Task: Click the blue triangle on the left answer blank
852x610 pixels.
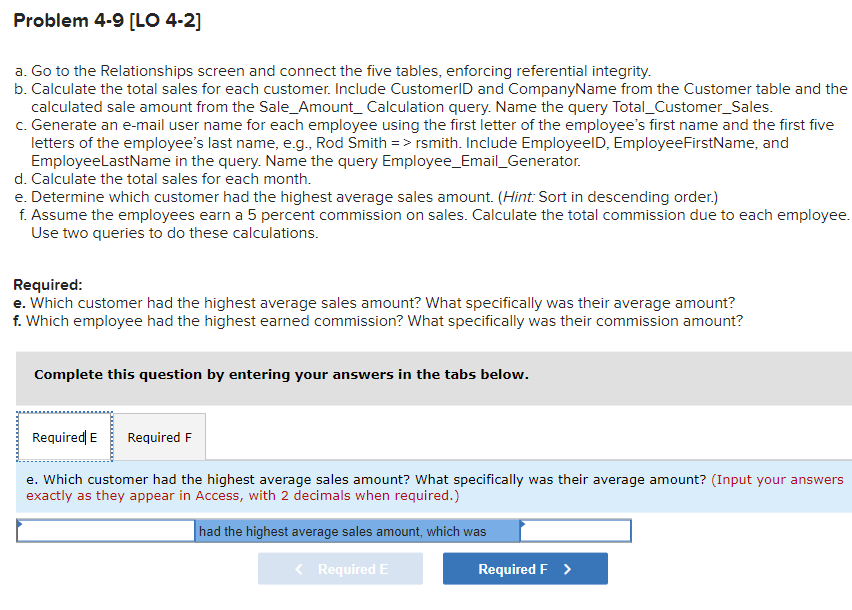Action: (22, 524)
